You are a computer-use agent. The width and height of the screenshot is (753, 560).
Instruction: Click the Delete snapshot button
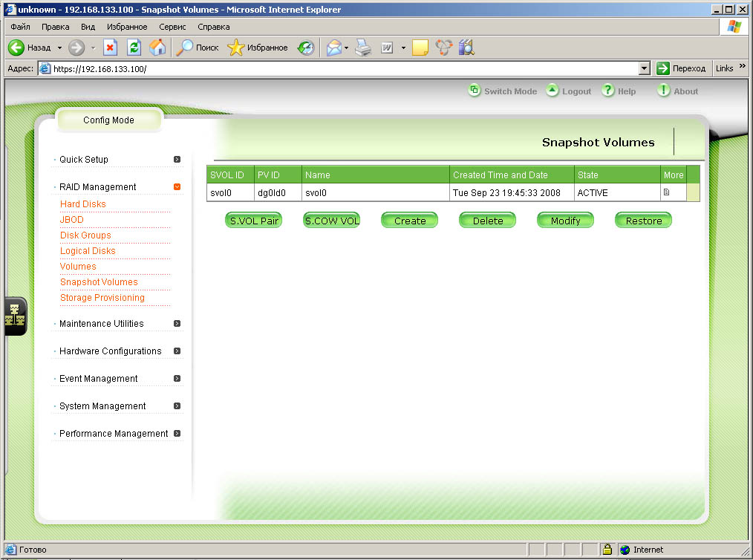tap(487, 221)
